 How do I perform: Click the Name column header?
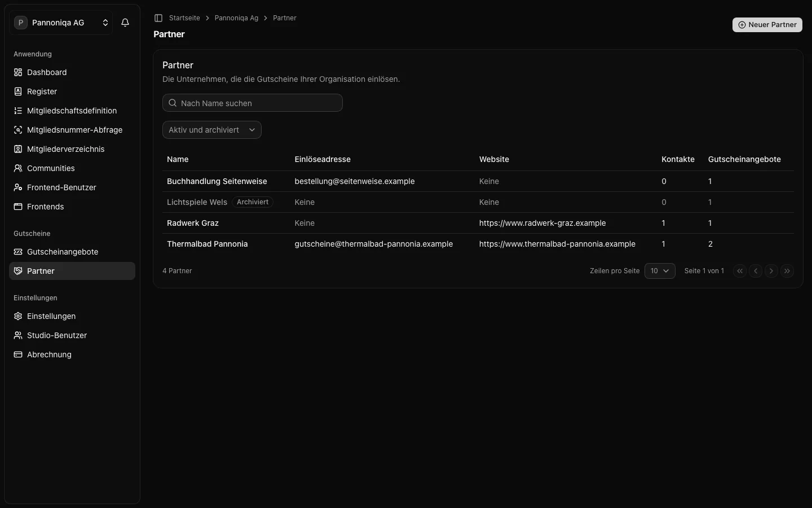178,159
